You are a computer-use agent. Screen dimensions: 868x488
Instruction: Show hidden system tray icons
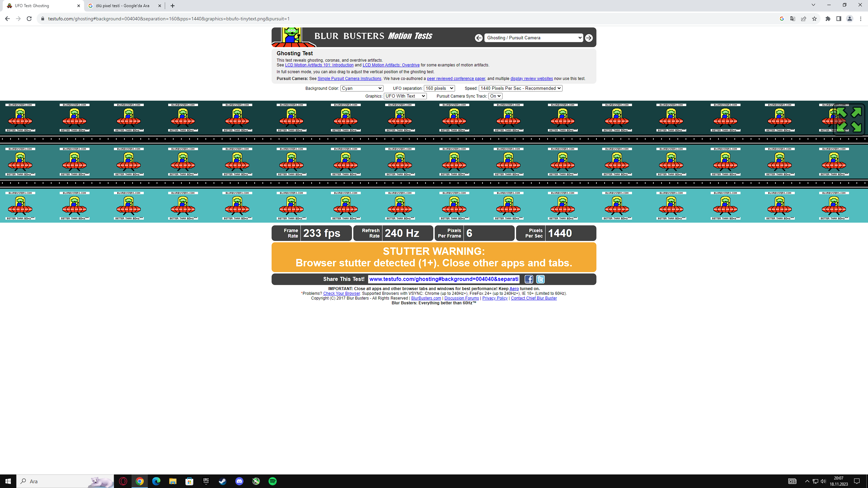[x=807, y=481]
